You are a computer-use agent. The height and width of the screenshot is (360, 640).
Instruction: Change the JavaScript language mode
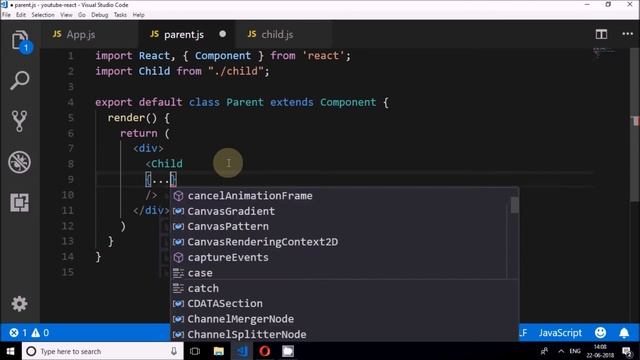click(560, 333)
